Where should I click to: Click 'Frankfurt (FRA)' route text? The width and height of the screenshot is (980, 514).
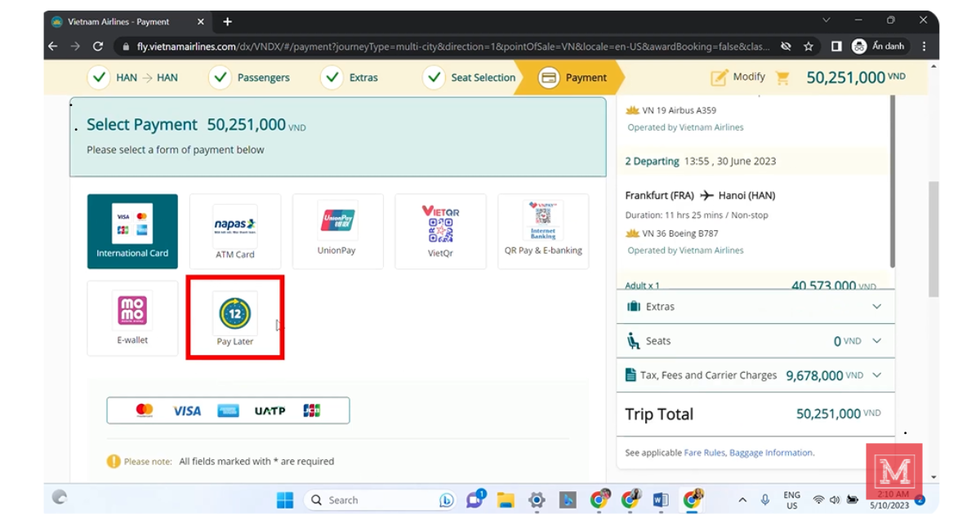tap(661, 196)
